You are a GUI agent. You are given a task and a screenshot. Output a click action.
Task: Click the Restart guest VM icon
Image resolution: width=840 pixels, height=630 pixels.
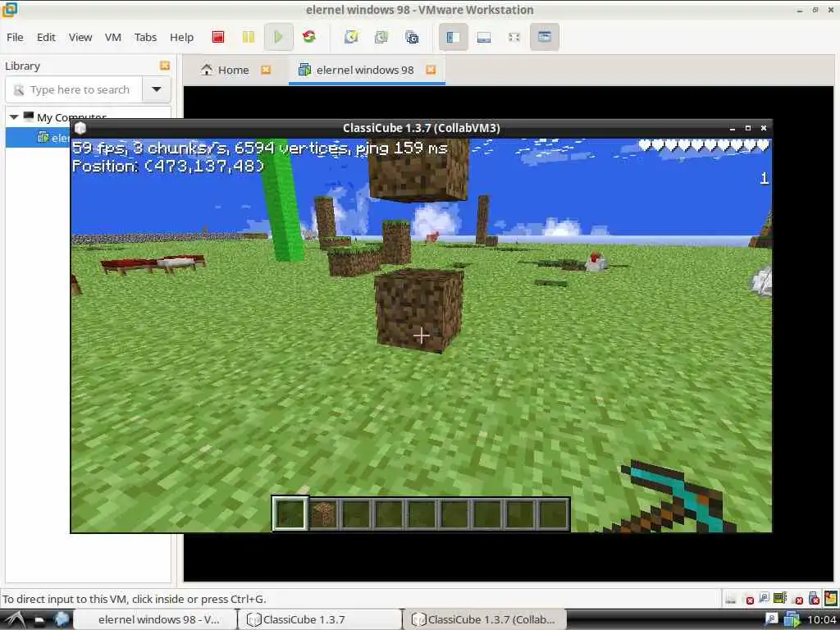309,36
